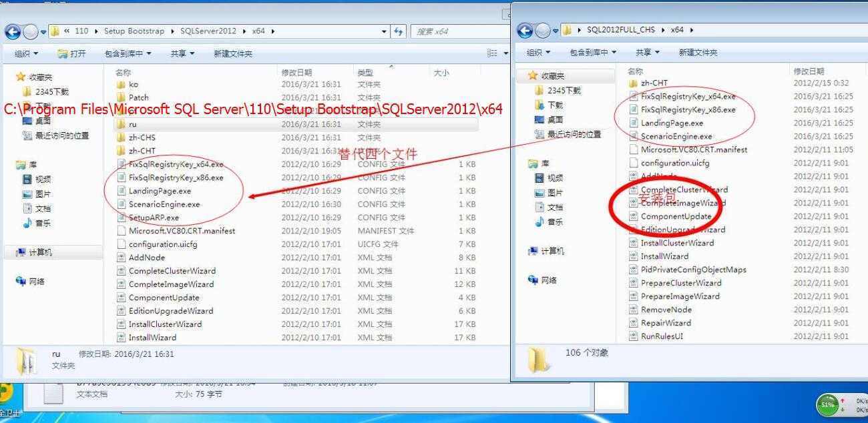Click 新建文件夹 in right window toolbar
Image resolution: width=868 pixels, height=423 pixels.
[698, 52]
